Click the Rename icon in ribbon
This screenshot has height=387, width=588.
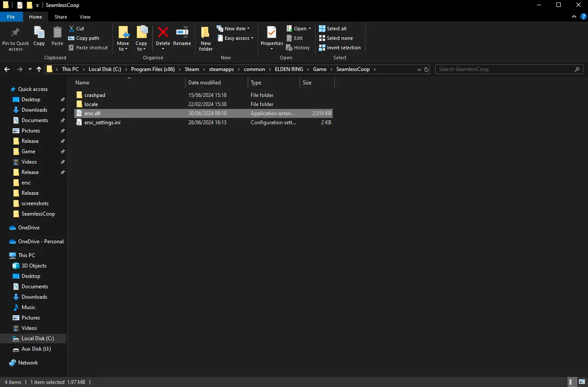[182, 34]
